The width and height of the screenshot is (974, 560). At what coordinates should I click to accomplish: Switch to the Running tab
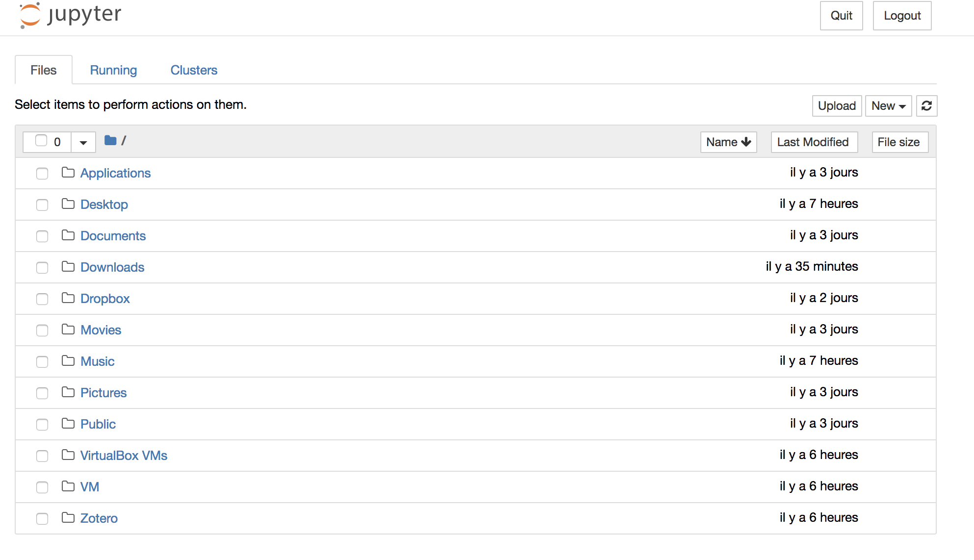[x=113, y=70]
